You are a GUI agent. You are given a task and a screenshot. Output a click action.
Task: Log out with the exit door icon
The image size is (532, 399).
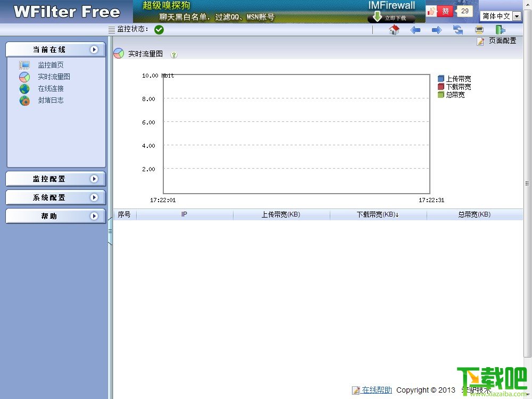pos(500,30)
